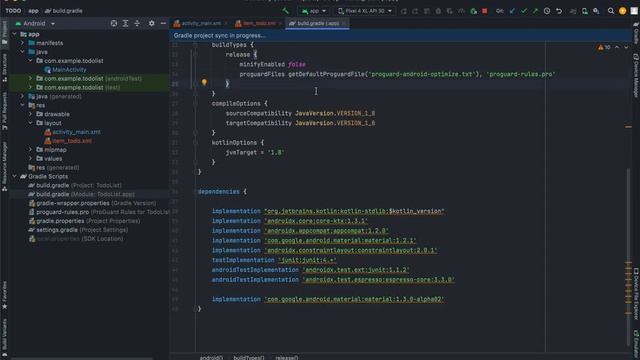The width and height of the screenshot is (640, 360).
Task: Click TODO project name in breadcrumb
Action: coord(13,11)
